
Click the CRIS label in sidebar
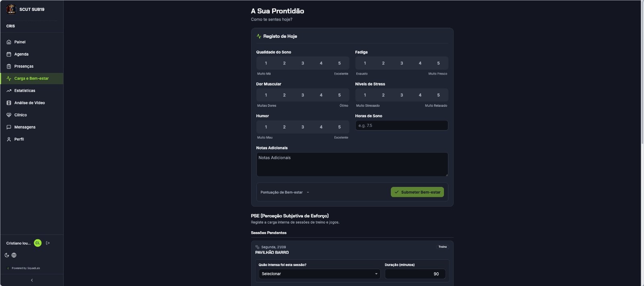point(10,26)
